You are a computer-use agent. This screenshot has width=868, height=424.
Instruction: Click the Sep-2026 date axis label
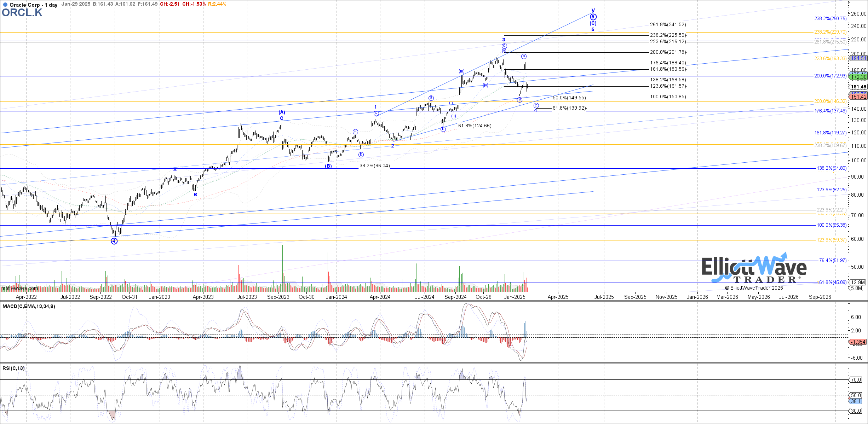point(820,297)
